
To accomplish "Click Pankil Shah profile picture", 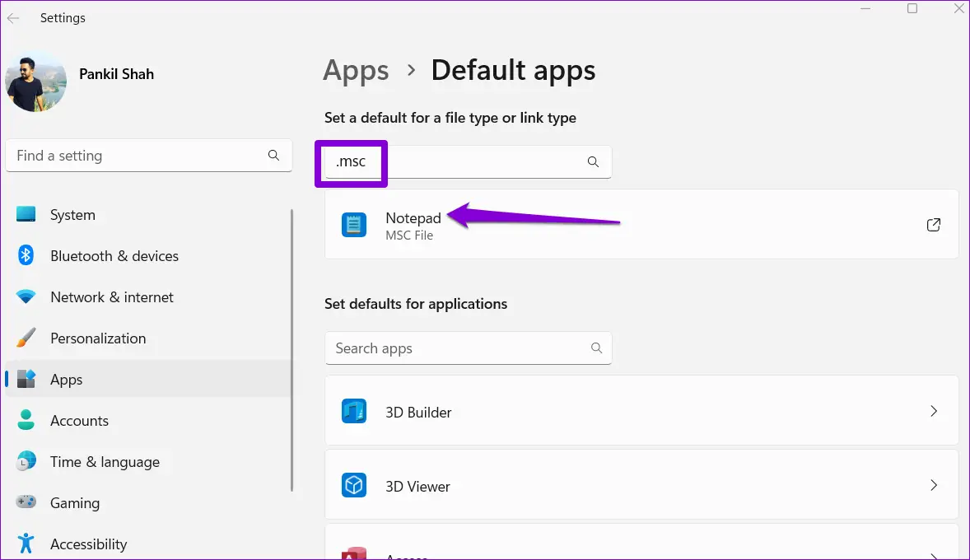I will (x=35, y=82).
